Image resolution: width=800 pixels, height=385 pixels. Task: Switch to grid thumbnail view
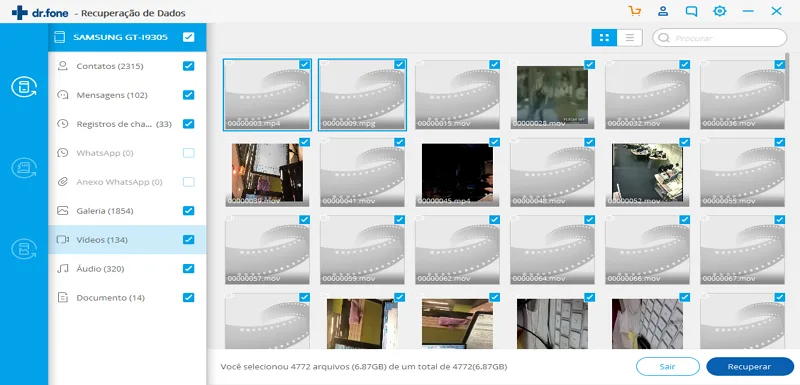[x=604, y=38]
